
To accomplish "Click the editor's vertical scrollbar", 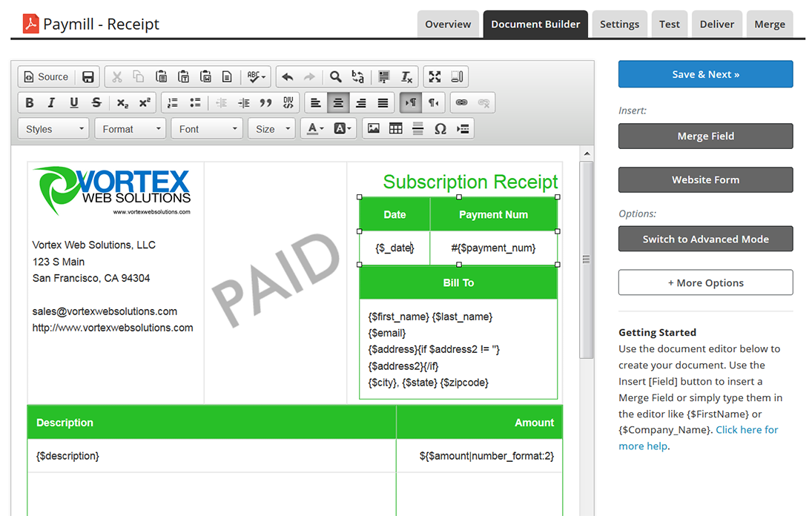I will [586, 259].
